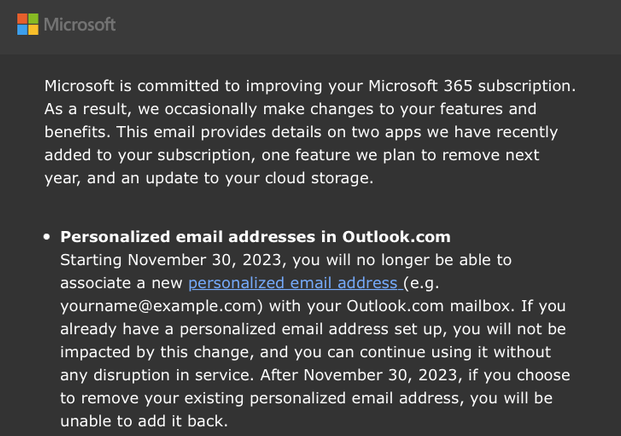621x436 pixels.
Task: Click the phrase After November 30, 2023
Action: click(361, 375)
